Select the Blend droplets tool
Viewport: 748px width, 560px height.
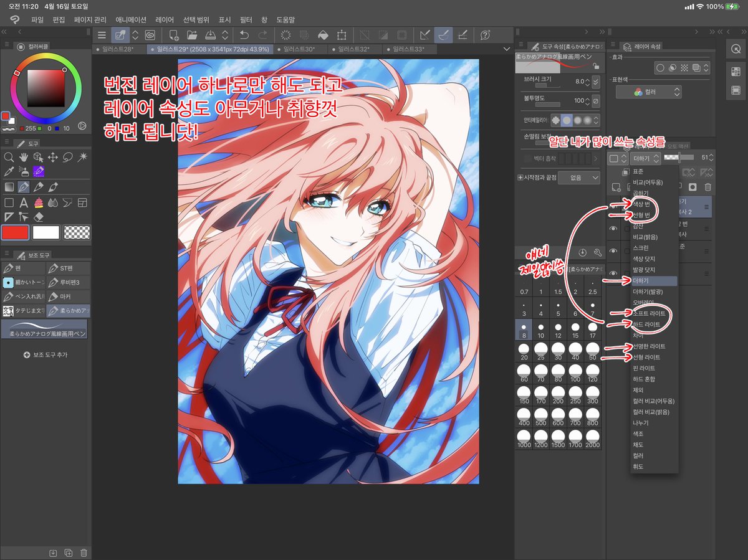point(54,202)
